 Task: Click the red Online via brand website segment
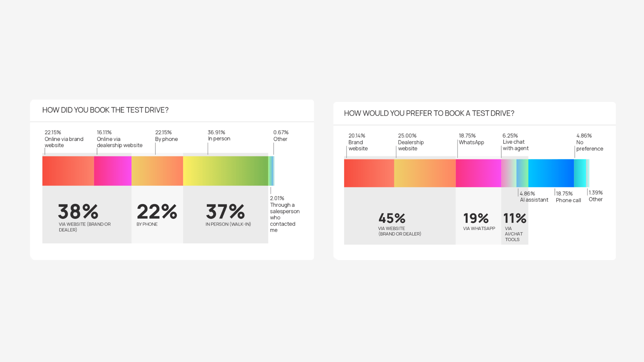pyautogui.click(x=68, y=171)
